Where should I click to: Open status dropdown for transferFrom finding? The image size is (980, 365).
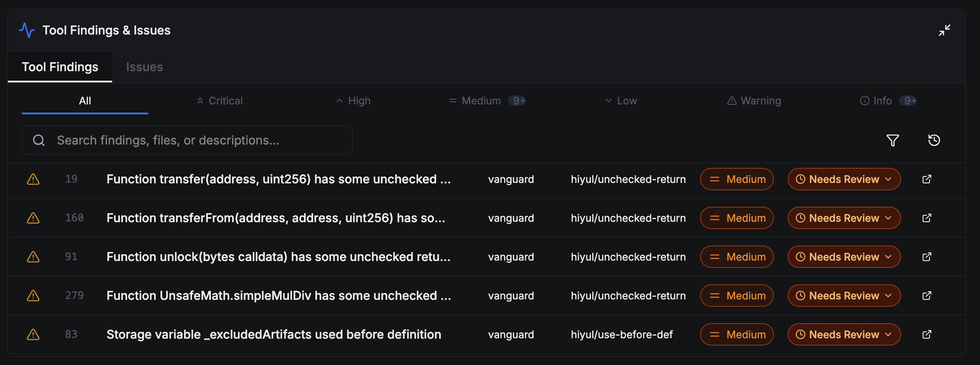[843, 218]
